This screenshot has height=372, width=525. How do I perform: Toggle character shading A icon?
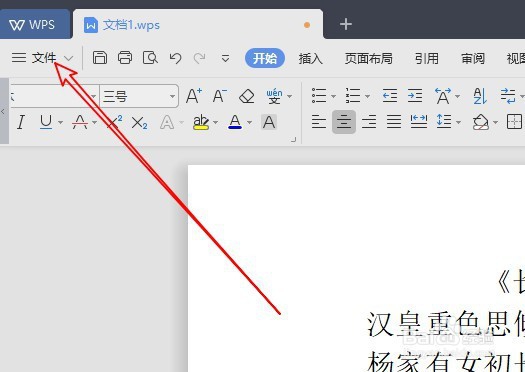[x=269, y=122]
